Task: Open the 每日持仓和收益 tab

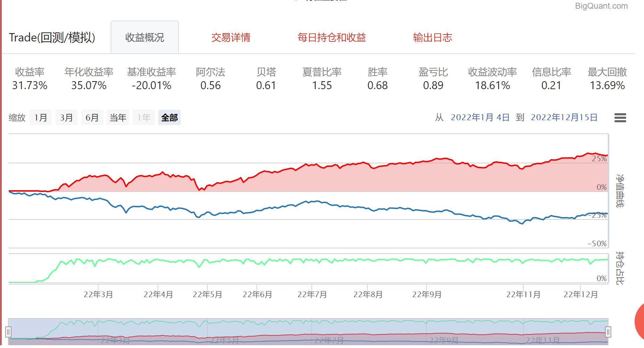Action: [332, 38]
